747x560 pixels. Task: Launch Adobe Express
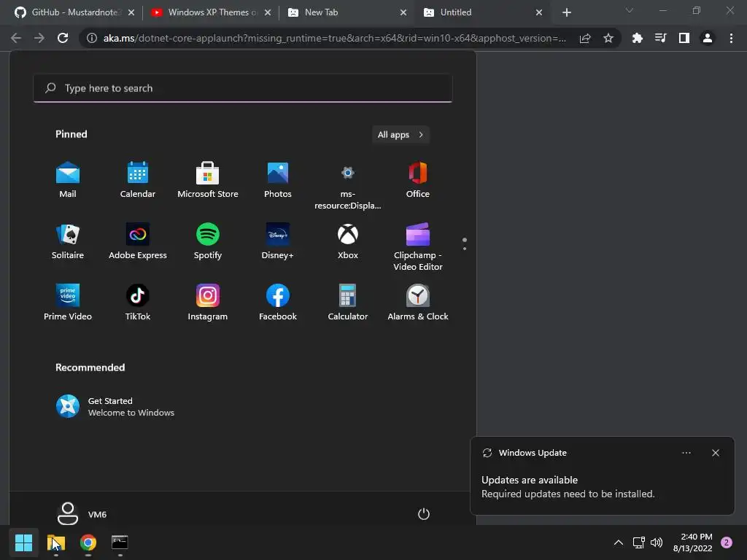click(138, 241)
